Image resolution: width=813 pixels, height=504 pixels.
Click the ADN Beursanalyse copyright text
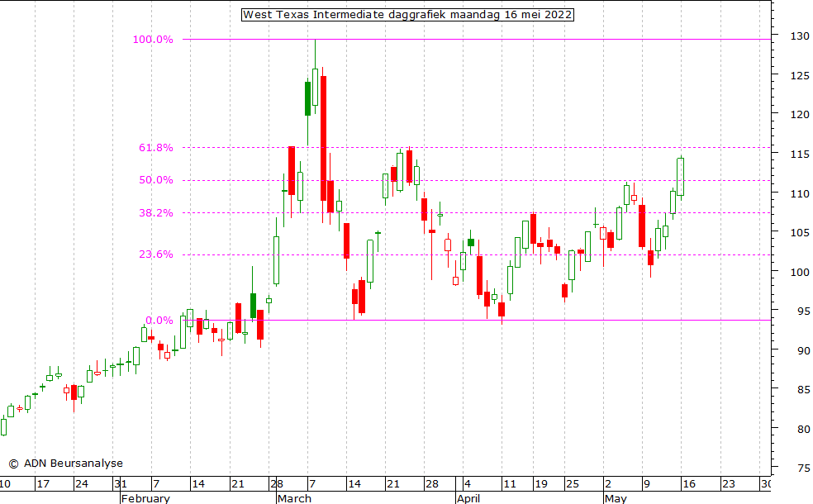tap(66, 464)
